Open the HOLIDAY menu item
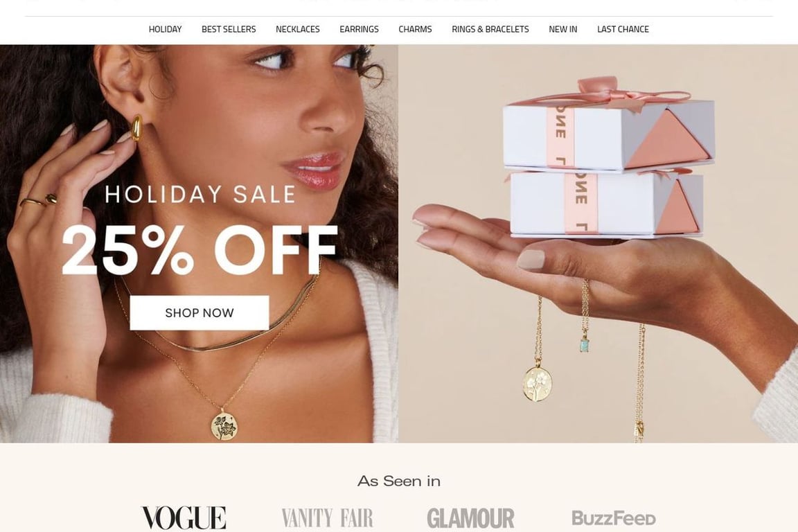The height and width of the screenshot is (532, 798). tap(165, 29)
